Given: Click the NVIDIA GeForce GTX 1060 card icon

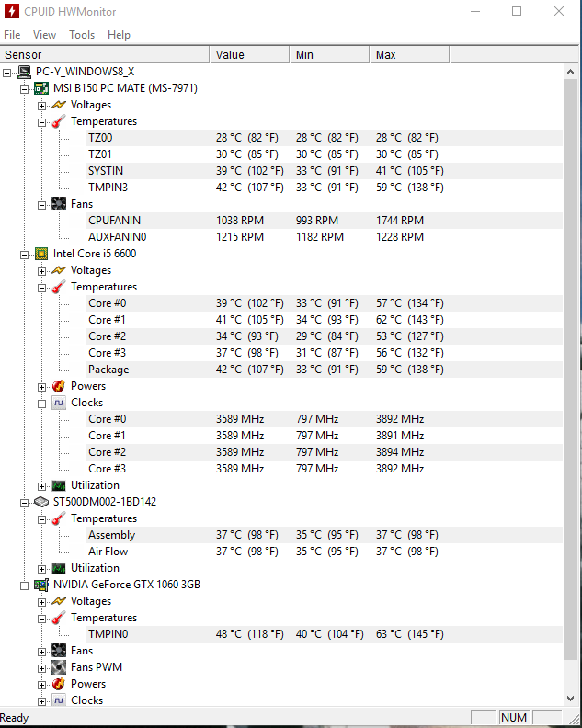Looking at the screenshot, I should click(x=41, y=585).
